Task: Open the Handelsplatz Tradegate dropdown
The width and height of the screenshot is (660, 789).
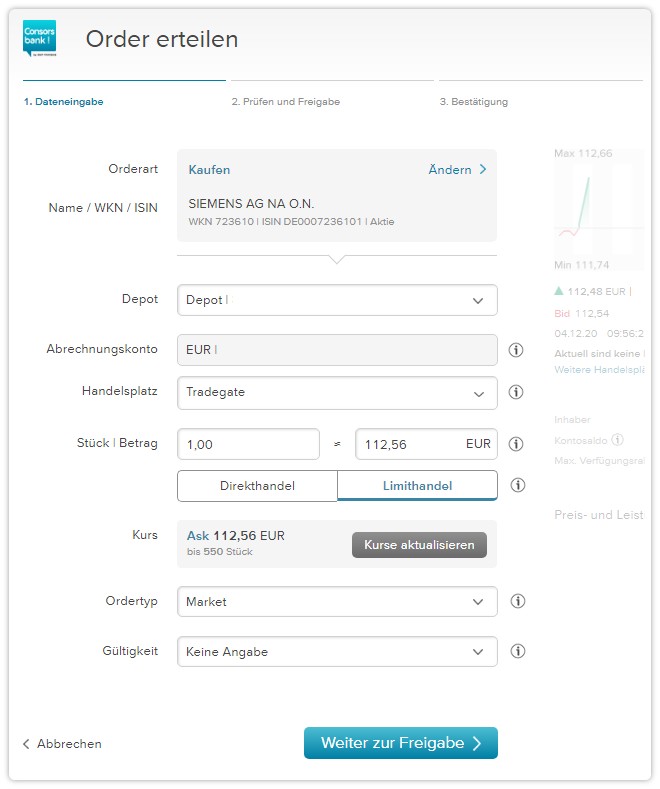Action: [x=337, y=392]
